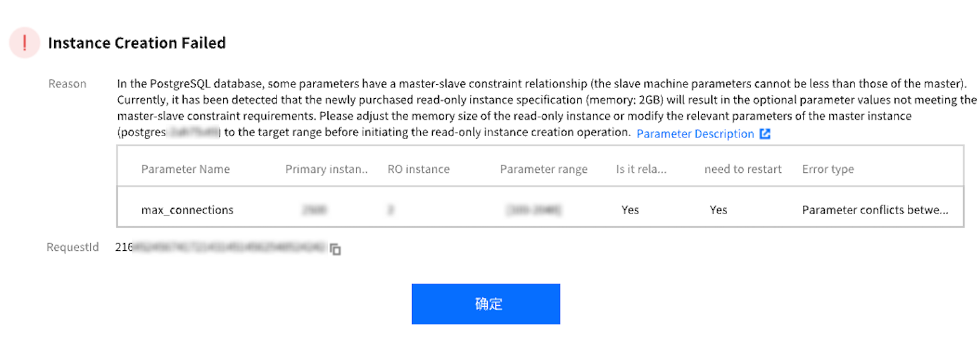The width and height of the screenshot is (980, 337).
Task: Click the Instance Creation Failed heading
Action: [136, 43]
